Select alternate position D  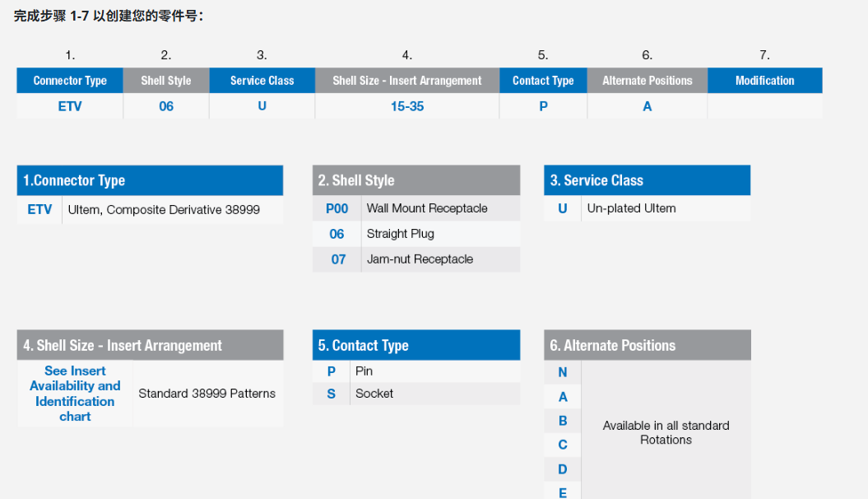(563, 469)
